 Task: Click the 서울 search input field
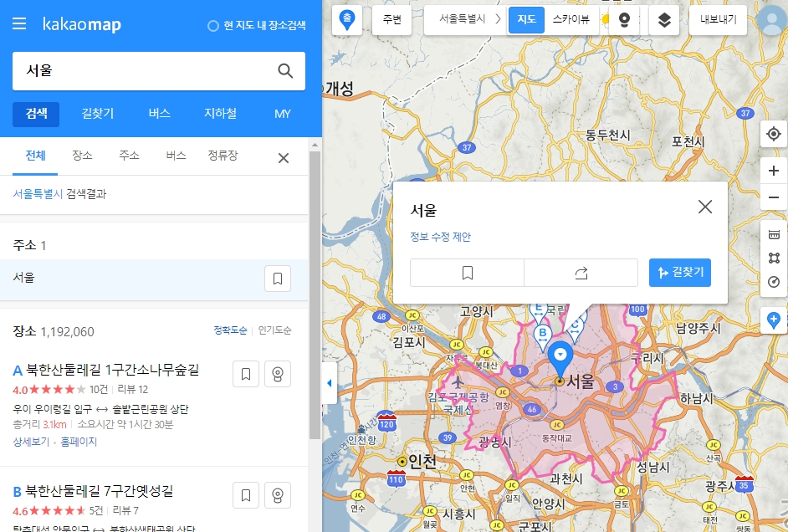point(134,71)
